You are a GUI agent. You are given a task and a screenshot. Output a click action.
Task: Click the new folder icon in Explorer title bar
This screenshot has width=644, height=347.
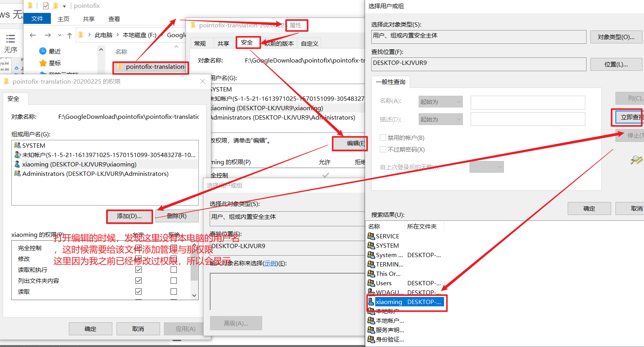[x=55, y=5]
